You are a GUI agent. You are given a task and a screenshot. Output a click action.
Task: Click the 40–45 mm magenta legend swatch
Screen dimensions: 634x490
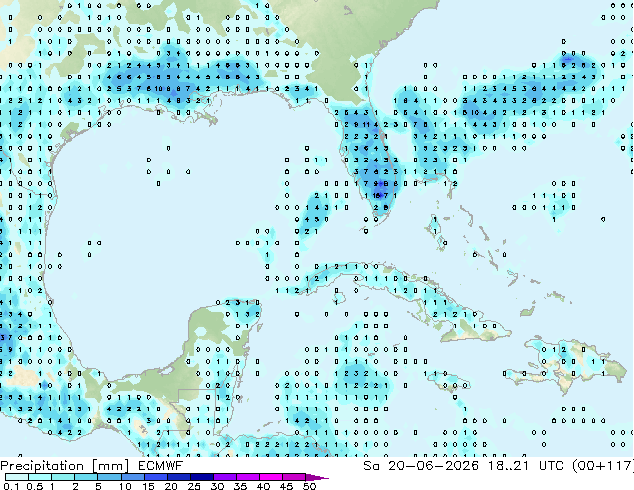[x=271, y=477]
